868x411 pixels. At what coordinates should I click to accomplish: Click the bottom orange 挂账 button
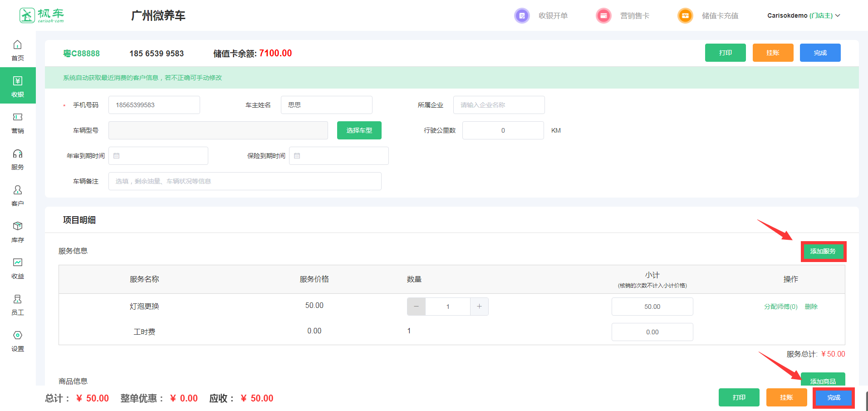coord(787,397)
